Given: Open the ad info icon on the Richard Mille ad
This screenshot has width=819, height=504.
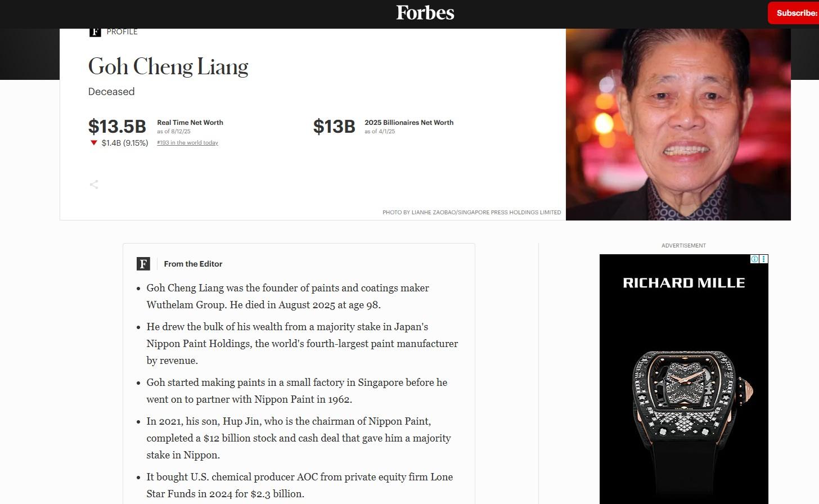Looking at the screenshot, I should tap(755, 259).
